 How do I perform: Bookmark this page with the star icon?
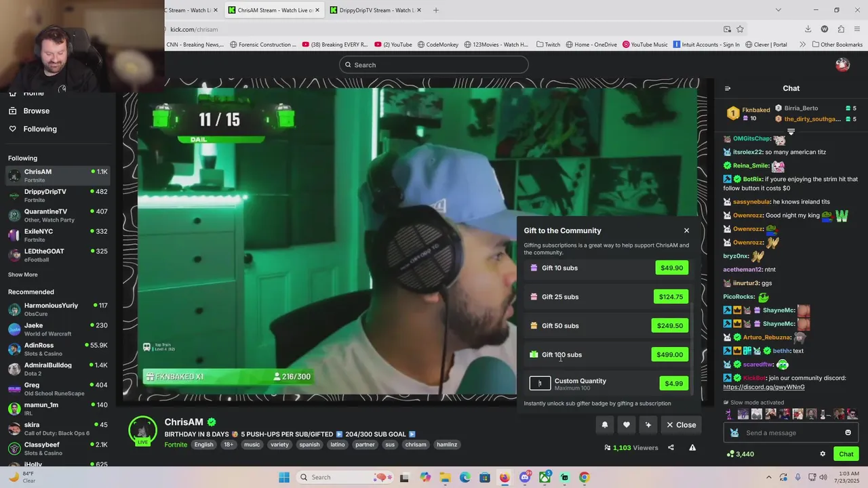pos(740,29)
